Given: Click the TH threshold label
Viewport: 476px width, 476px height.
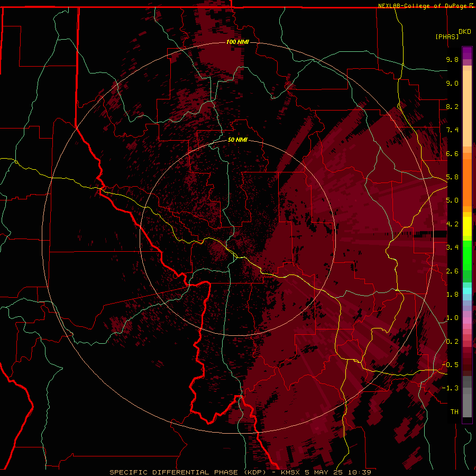Looking at the screenshot, I should 454,412.
